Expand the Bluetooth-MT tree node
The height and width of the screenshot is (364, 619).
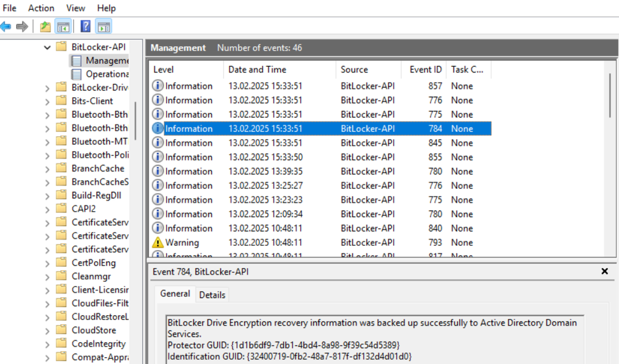click(x=47, y=142)
